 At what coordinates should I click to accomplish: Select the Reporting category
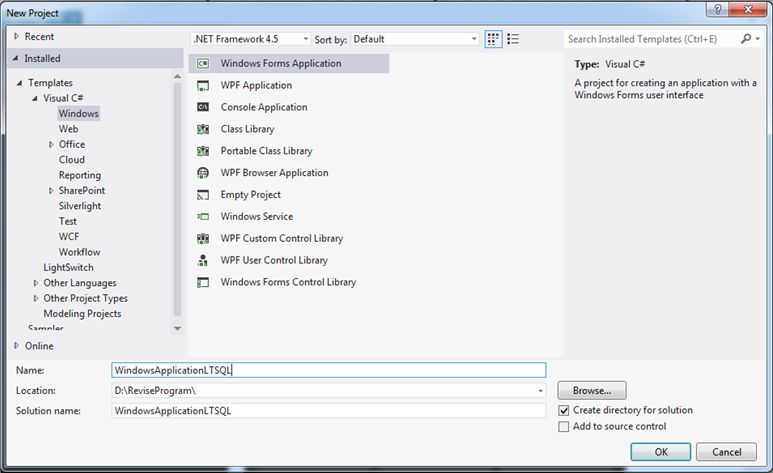coord(80,175)
